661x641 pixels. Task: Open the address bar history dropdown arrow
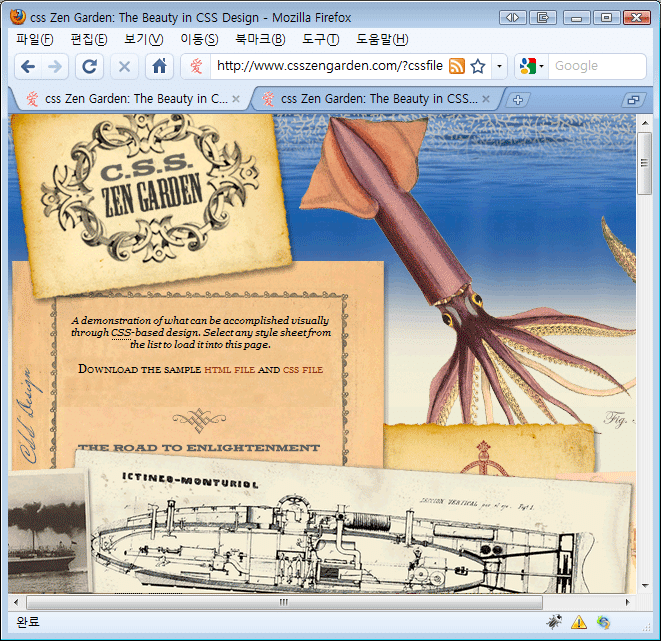[x=500, y=66]
